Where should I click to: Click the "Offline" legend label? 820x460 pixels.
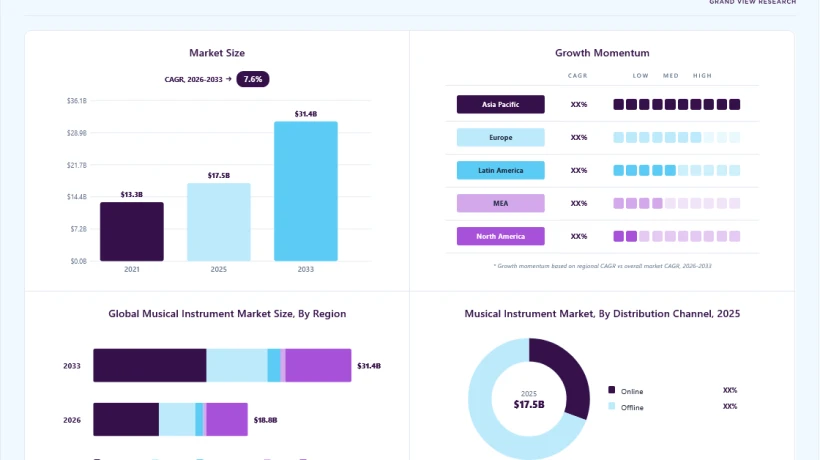[632, 408]
